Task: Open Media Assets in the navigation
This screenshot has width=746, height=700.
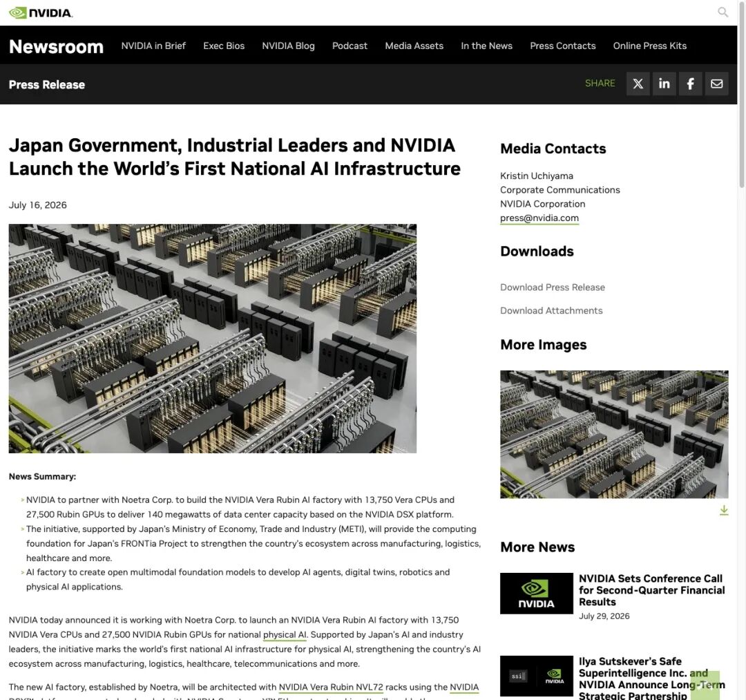Action: pos(414,46)
